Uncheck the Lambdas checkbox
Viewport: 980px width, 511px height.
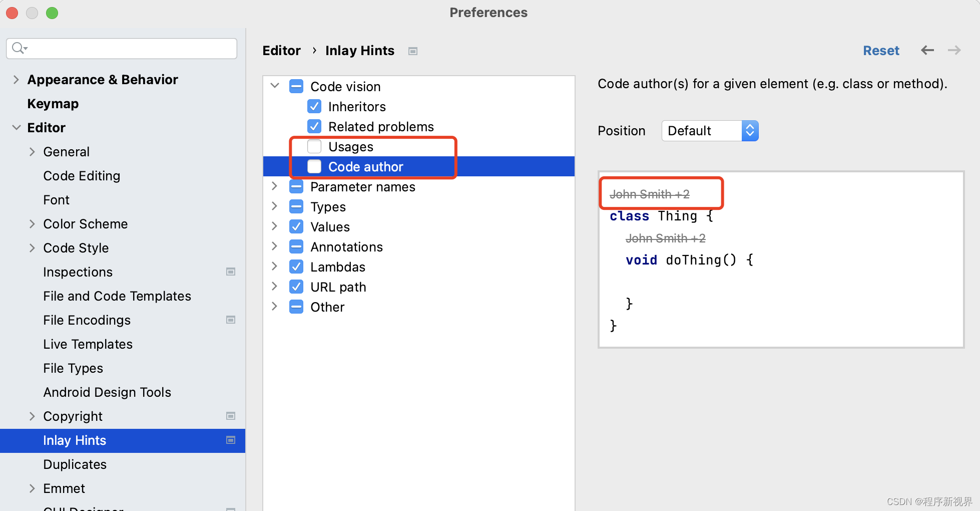296,267
